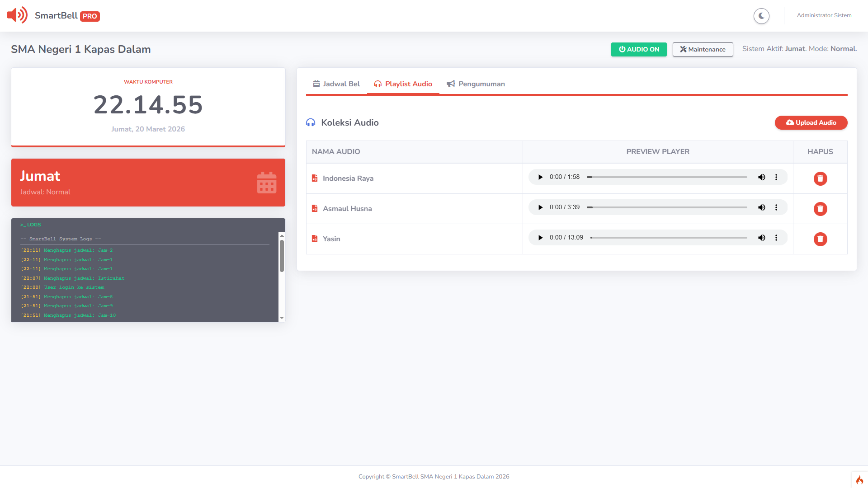This screenshot has width=868, height=488.
Task: Play the Yasin audio preview
Action: [540, 238]
